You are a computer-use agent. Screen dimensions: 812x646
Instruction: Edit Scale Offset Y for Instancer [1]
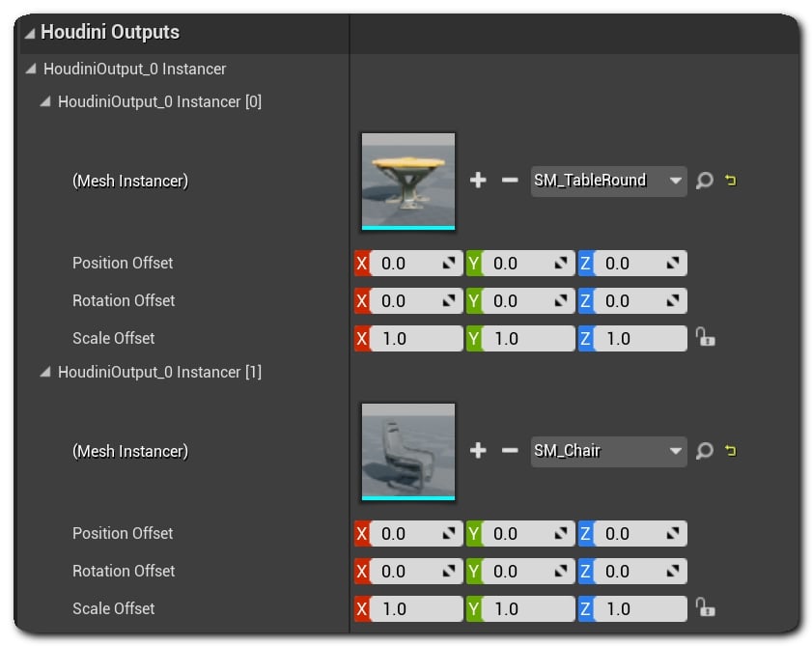(x=528, y=608)
